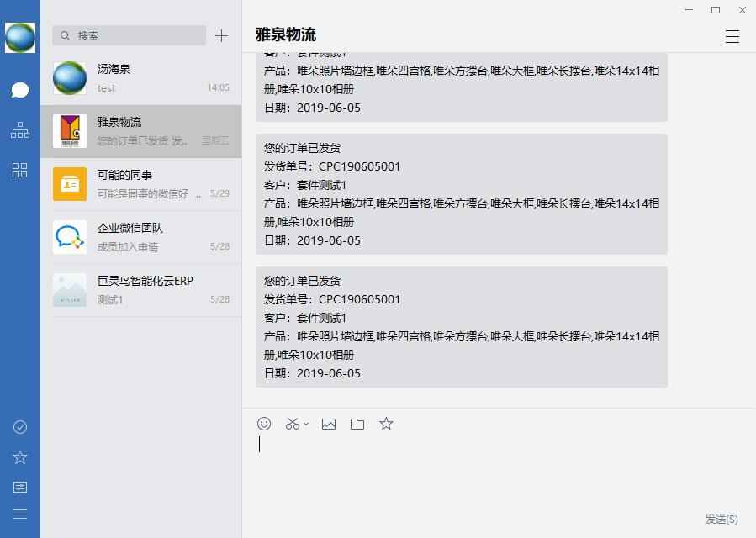Open the 汤海泉 conversation
Image resolution: width=756 pixels, height=538 pixels.
click(145, 79)
